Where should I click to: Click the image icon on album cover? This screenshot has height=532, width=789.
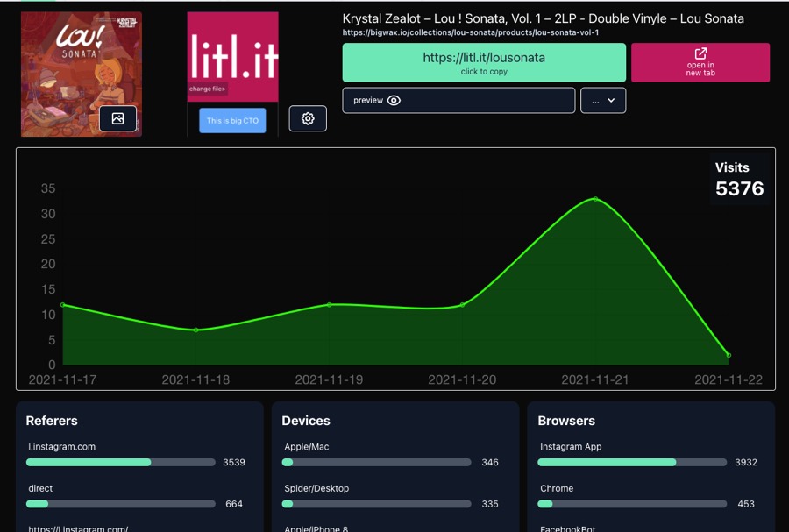117,118
